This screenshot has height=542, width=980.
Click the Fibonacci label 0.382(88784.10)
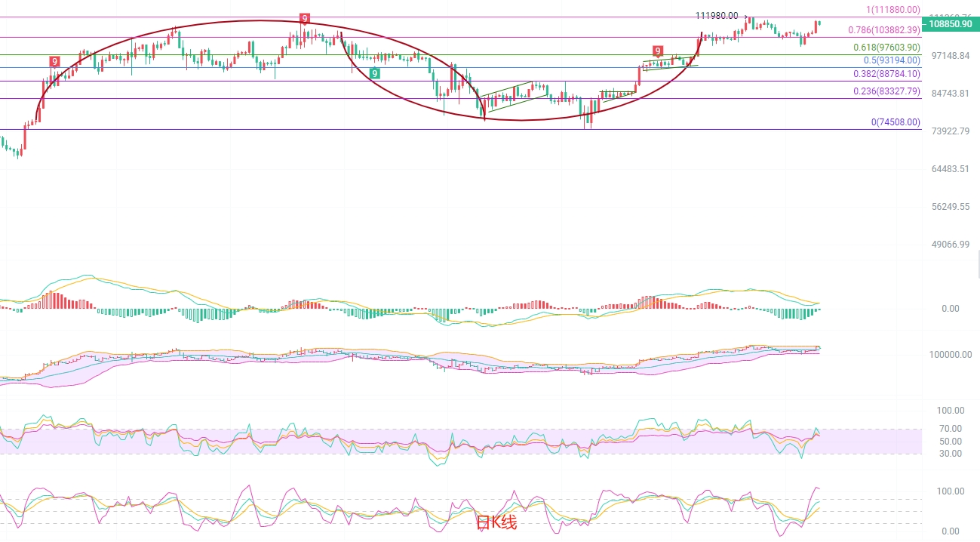coord(887,74)
